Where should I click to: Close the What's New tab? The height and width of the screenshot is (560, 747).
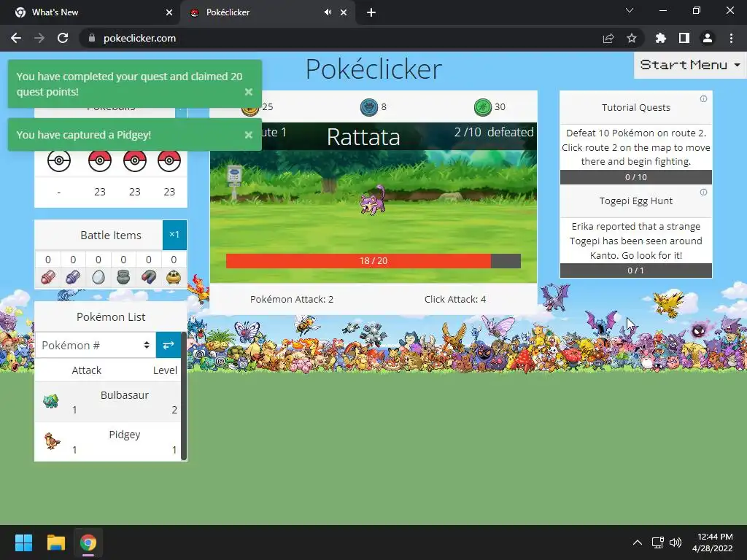(x=169, y=12)
